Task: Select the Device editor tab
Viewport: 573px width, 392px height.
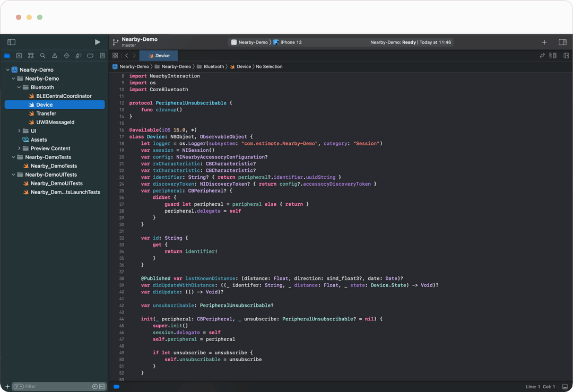Action: coord(159,56)
